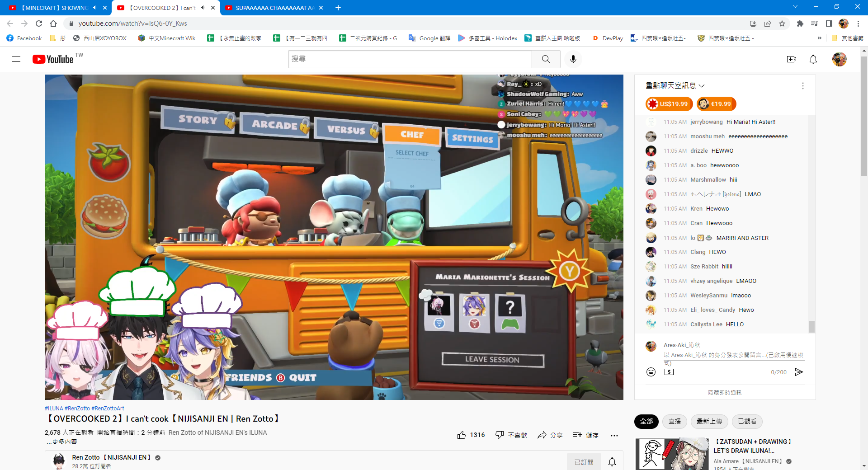Open YouTube notifications bell in header

[813, 59]
